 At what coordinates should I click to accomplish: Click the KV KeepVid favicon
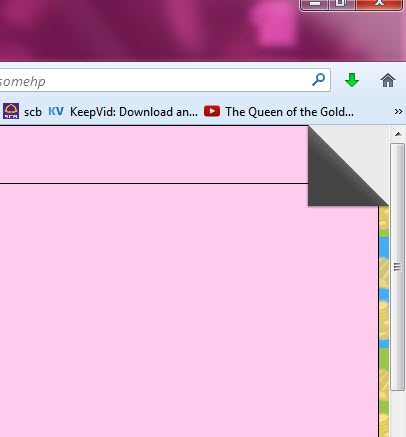(x=56, y=111)
